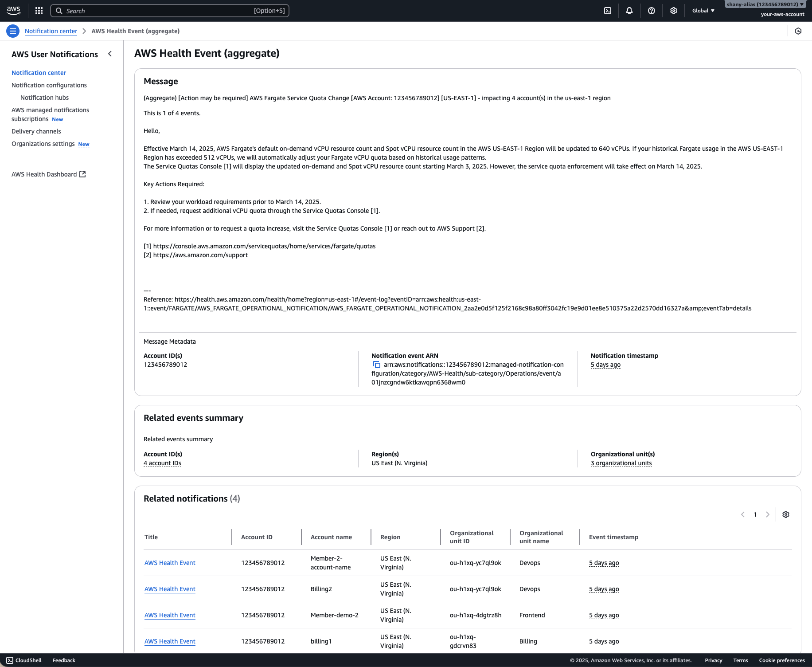Viewport: 812px width, 667px height.
Task: Open the first AWS Health Event link
Action: click(170, 563)
